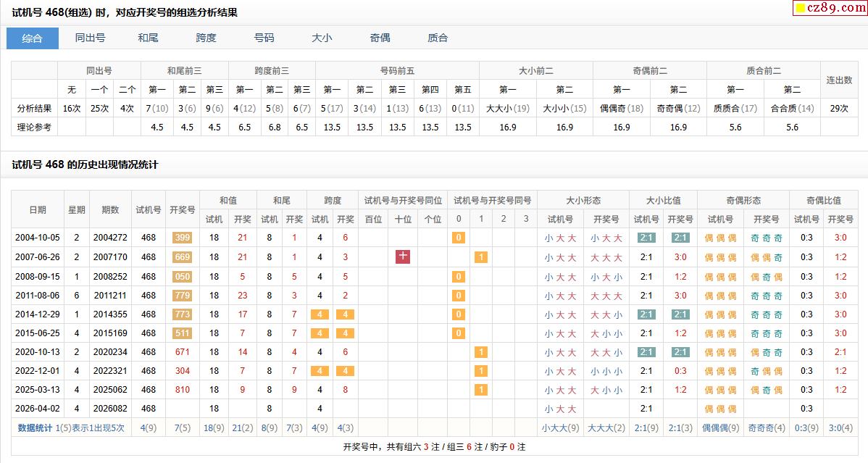Click the orange 669 draw number badge
Screen dimensions: 868x463
coord(183,257)
